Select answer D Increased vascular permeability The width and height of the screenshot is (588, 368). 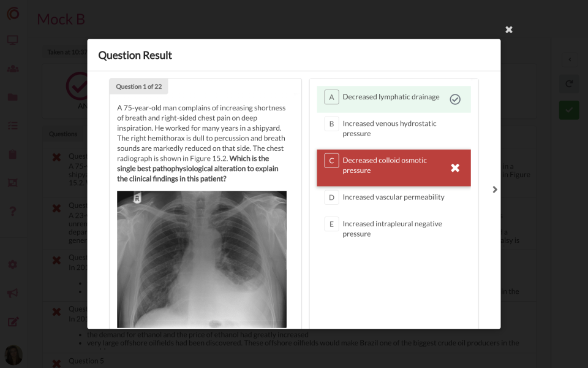coord(394,197)
